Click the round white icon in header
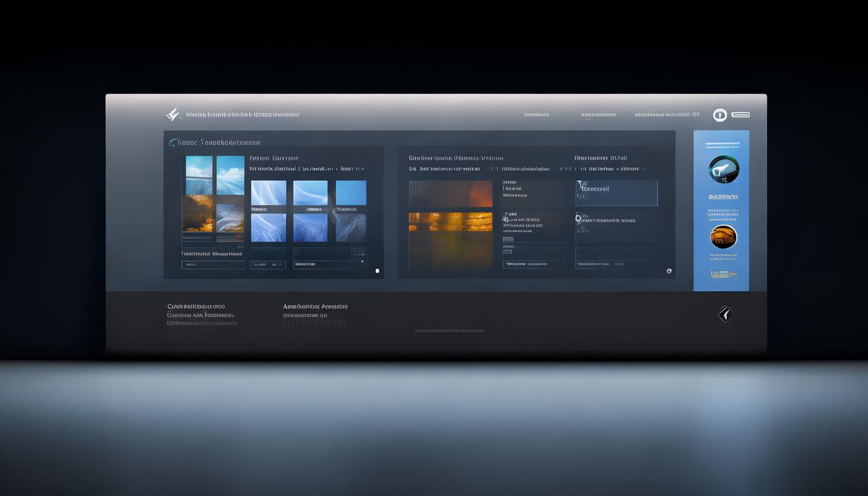Screen dimensions: 868x496 pos(719,115)
